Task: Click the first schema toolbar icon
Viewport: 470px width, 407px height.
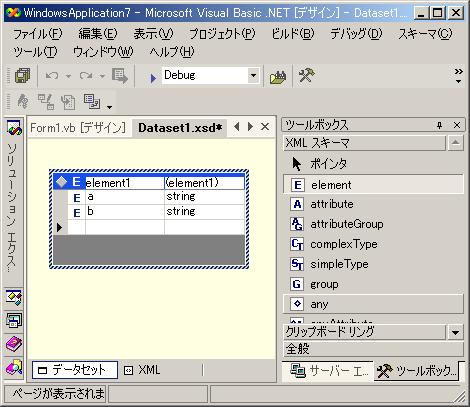Action: point(23,101)
